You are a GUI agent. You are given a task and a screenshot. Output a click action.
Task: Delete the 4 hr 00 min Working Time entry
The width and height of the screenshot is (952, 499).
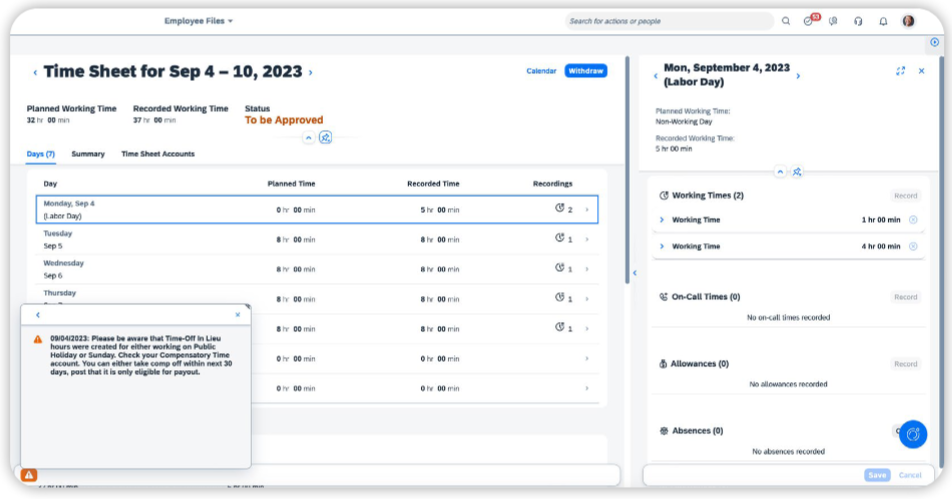pyautogui.click(x=913, y=246)
